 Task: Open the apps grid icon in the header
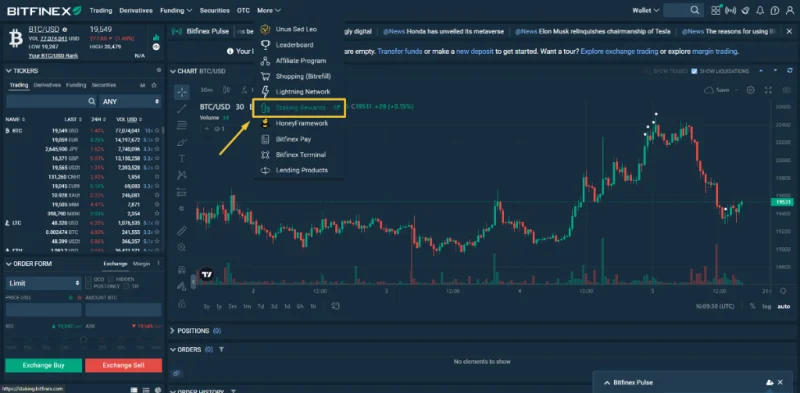716,10
